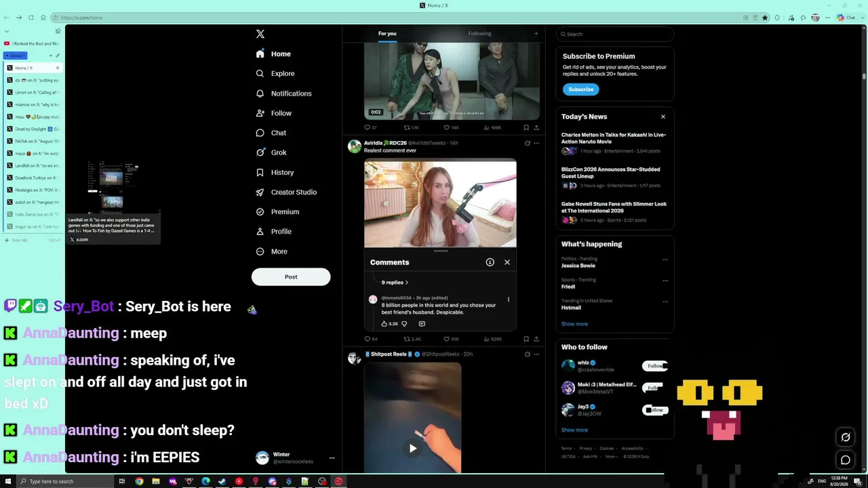Select the 'Dead by Daylight' vertical tab
868x488 pixels.
[x=33, y=129]
